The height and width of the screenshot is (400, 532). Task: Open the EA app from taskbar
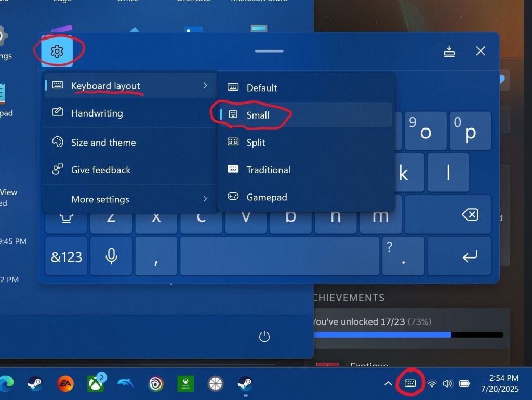coord(65,384)
